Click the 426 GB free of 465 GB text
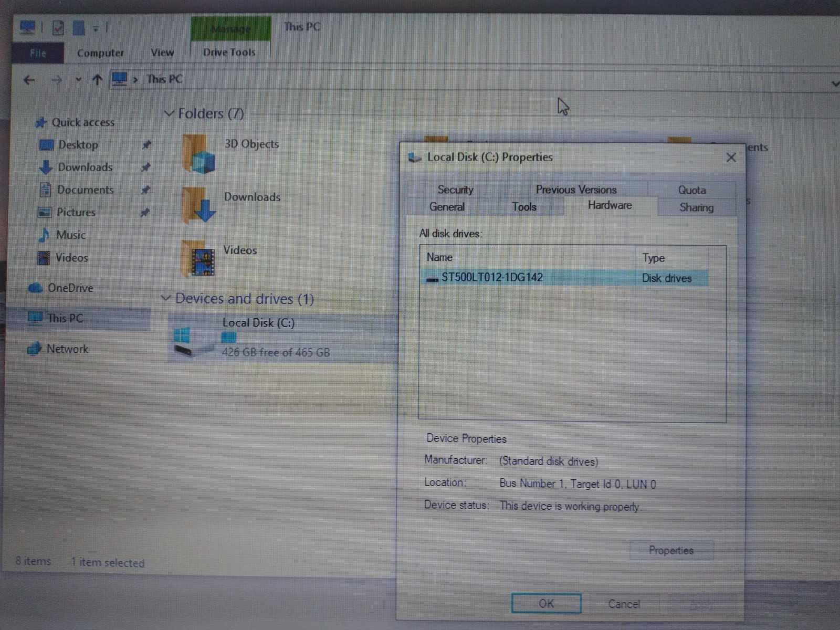Screen dimensions: 840x630 pos(276,352)
